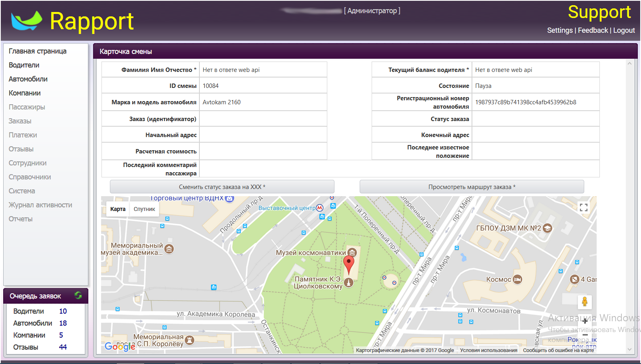The height and width of the screenshot is (364, 641).
Task: Go to Автомобили in sidebar
Action: click(28, 79)
